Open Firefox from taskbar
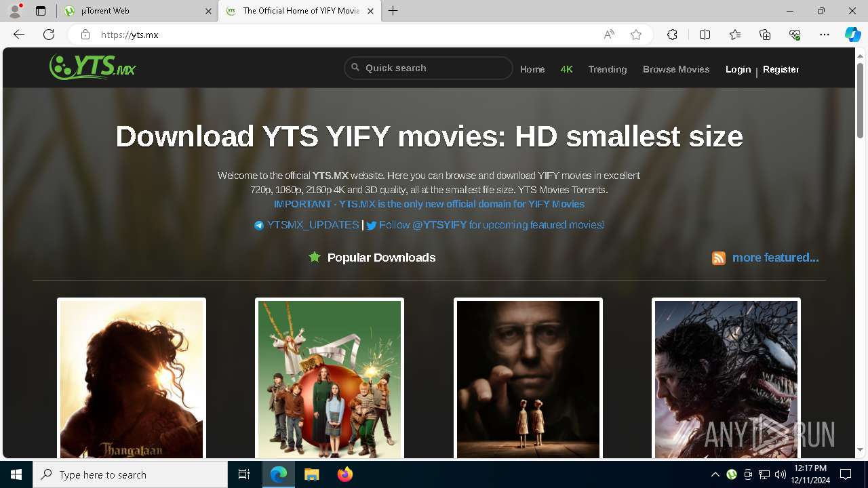Screen dimensions: 868x488 pyautogui.click(x=344, y=474)
